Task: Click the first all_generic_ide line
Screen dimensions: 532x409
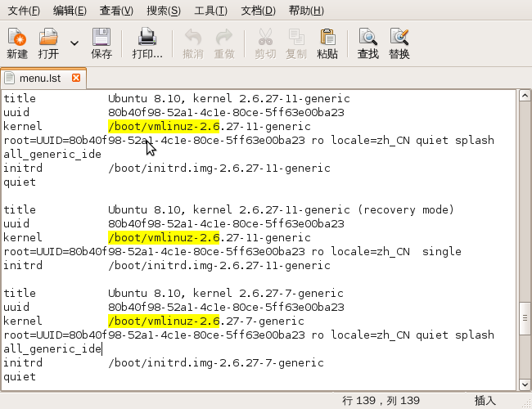Action: 52,155
